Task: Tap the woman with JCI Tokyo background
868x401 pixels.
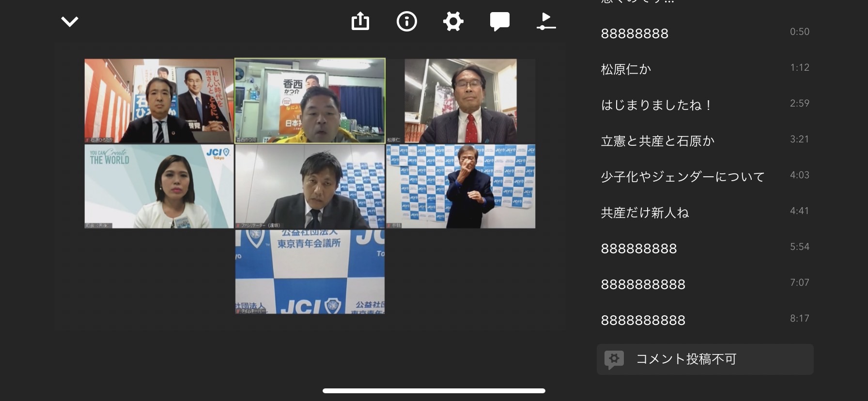Action: click(159, 186)
